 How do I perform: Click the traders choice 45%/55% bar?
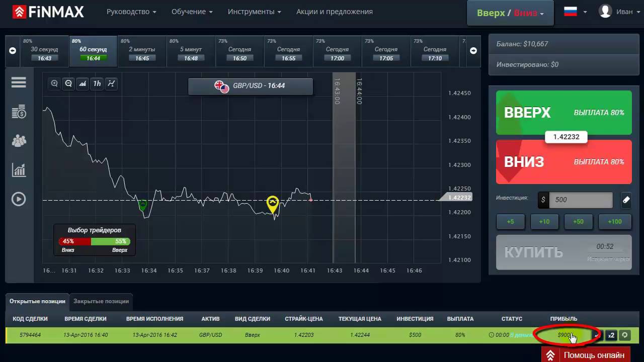95,241
